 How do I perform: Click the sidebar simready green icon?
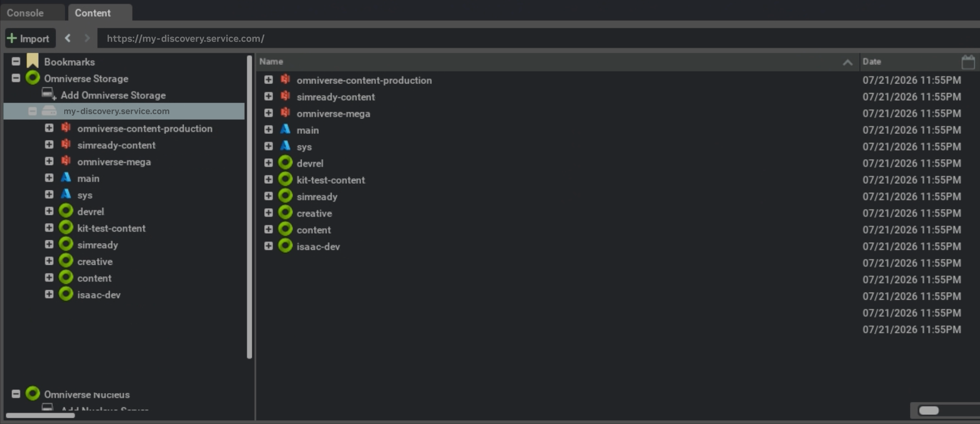tap(66, 244)
